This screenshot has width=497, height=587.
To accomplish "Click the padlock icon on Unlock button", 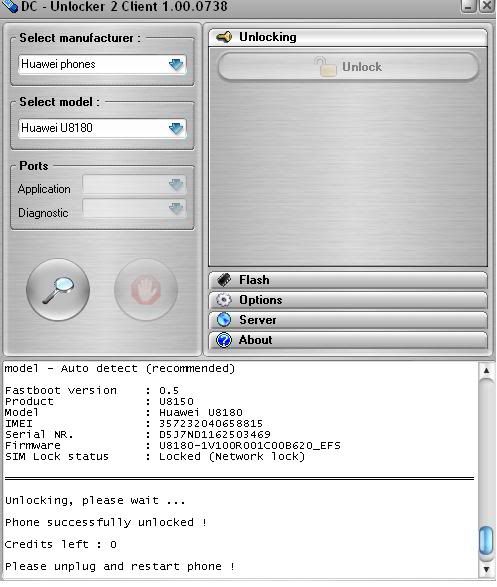I will pyautogui.click(x=325, y=67).
